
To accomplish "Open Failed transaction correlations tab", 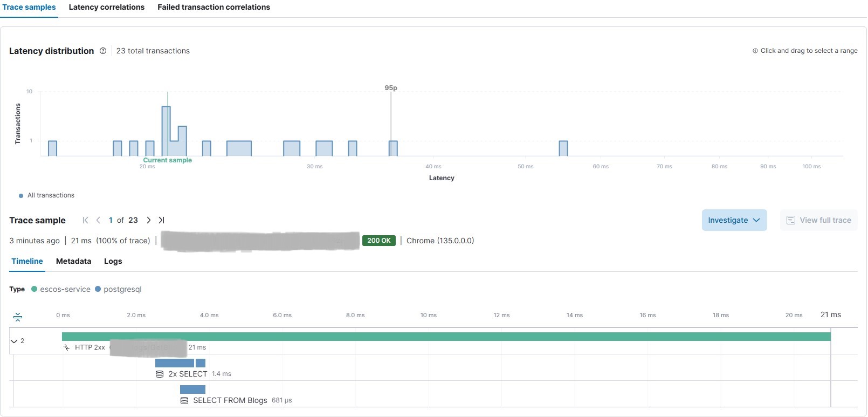I will click(x=213, y=7).
